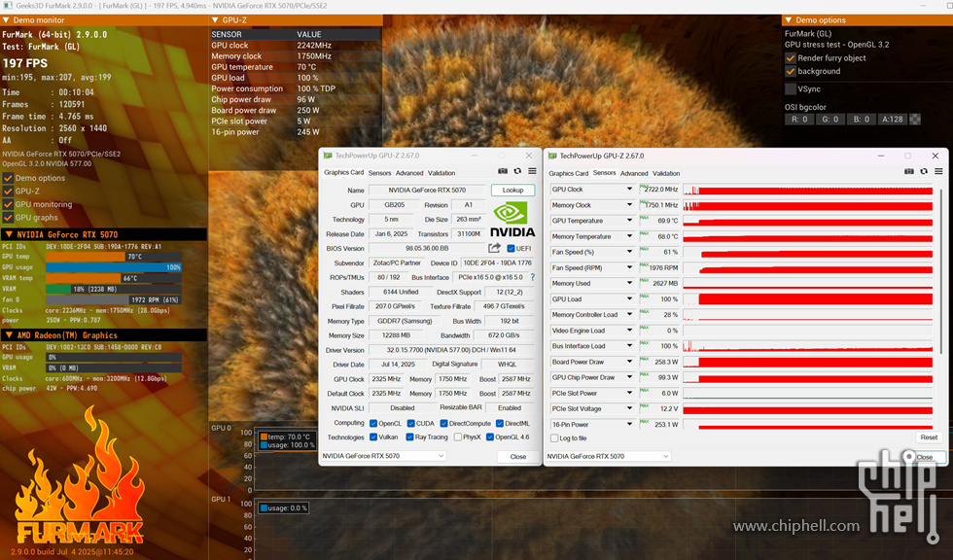This screenshot has height=560, width=953.
Task: Toggle the OpenCL checkbox
Action: click(373, 423)
